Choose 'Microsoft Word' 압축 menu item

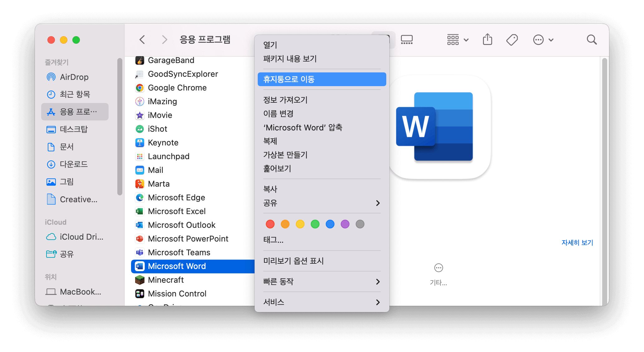tap(322, 127)
